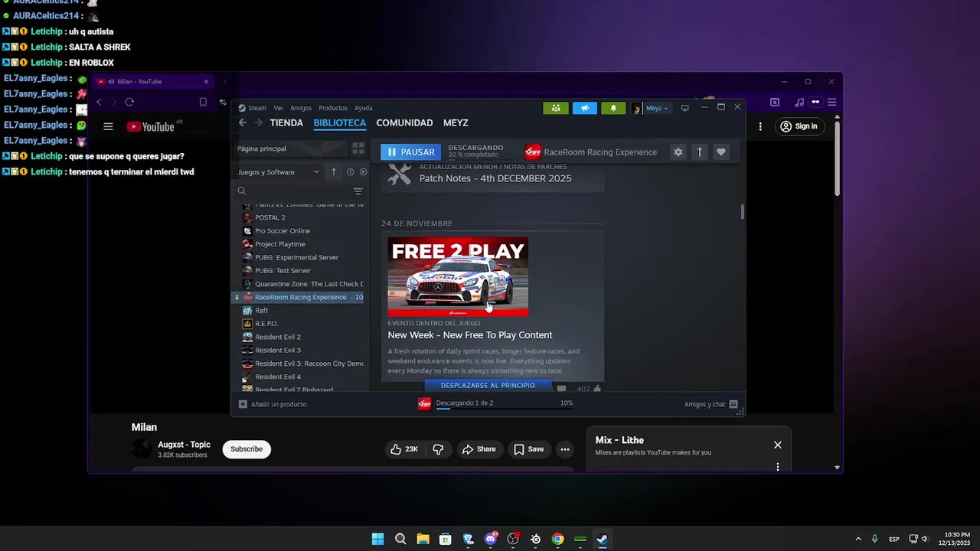Select R.E.P.O. in library list
The height and width of the screenshot is (551, 980).
(x=266, y=324)
